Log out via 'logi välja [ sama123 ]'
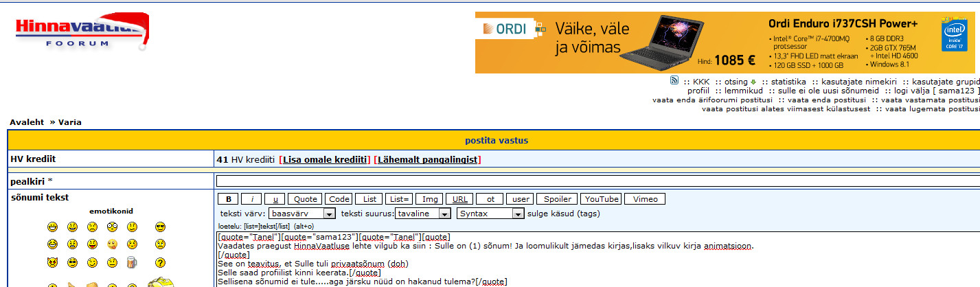This screenshot has height=287, width=980. click(x=937, y=91)
